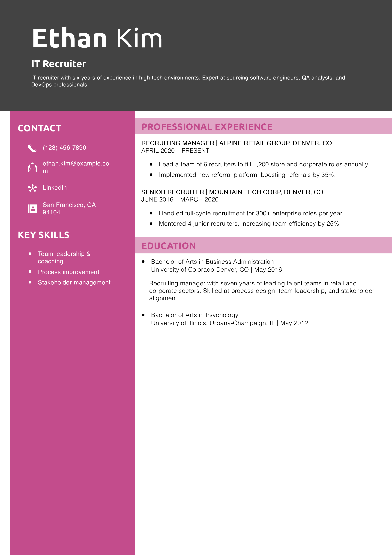
Task: Select Bachelor of Arts in Psychology
Action: pyautogui.click(x=195, y=315)
